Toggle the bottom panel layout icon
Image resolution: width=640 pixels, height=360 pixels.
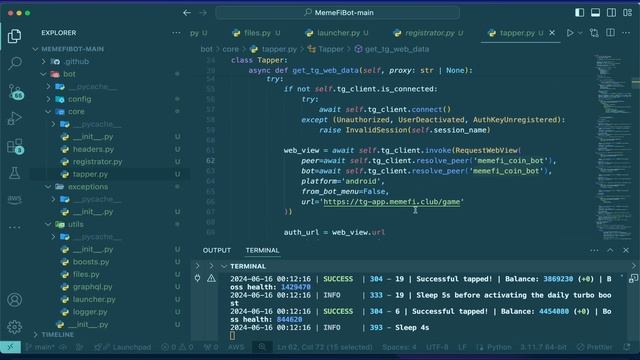click(596, 13)
